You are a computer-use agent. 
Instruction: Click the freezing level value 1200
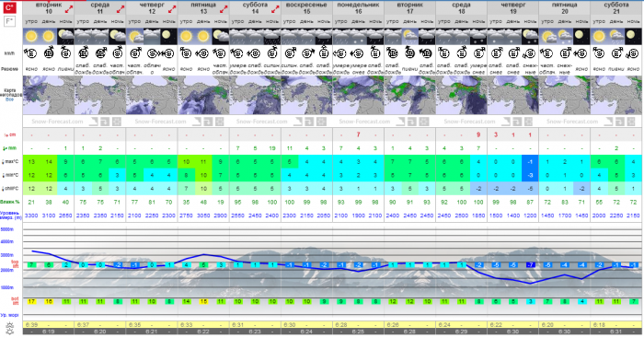[530, 216]
